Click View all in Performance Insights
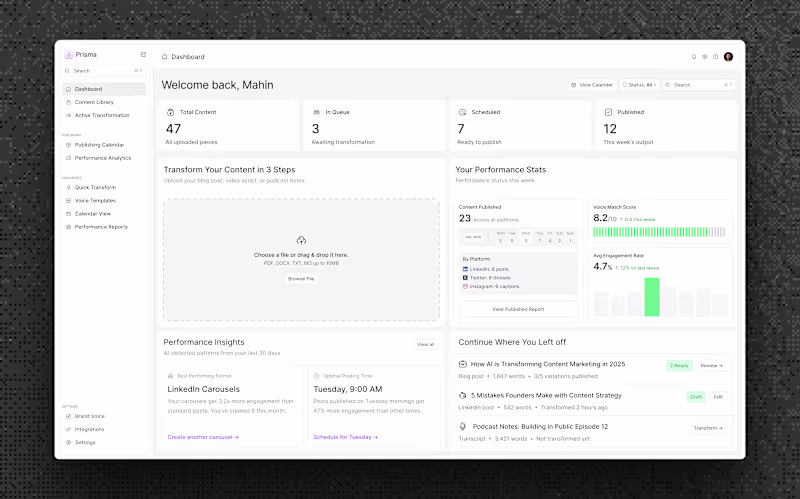This screenshot has height=499, width=800. click(425, 344)
